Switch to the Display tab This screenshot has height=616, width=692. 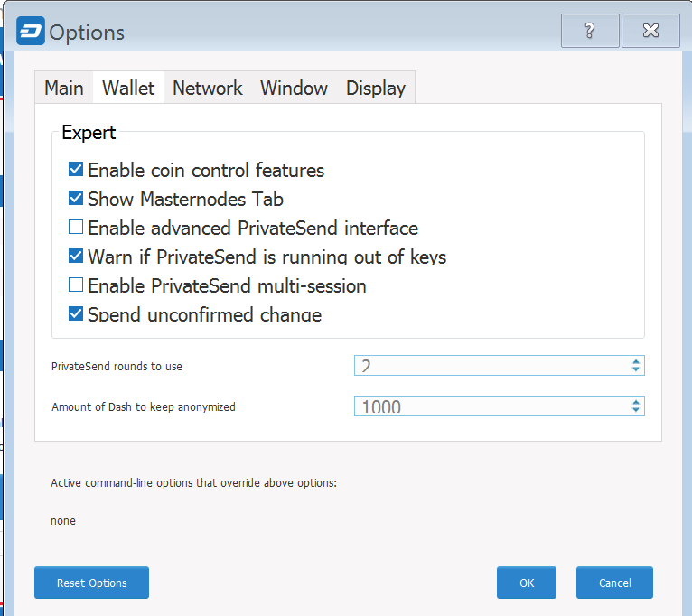(x=376, y=88)
